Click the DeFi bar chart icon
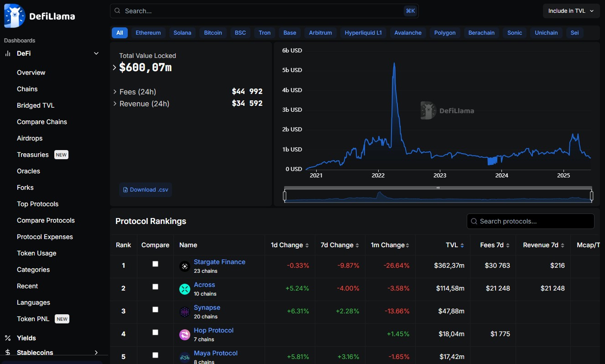The width and height of the screenshot is (605, 364). click(x=8, y=53)
